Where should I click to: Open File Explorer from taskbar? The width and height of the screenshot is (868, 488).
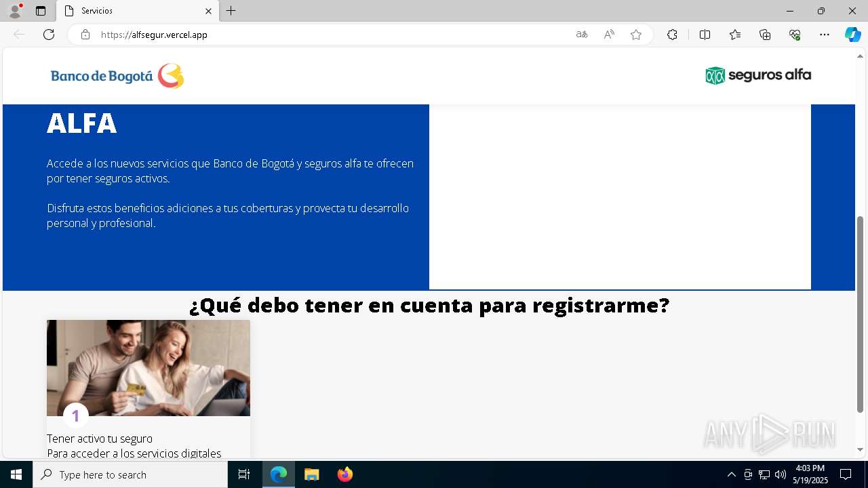[x=311, y=474]
